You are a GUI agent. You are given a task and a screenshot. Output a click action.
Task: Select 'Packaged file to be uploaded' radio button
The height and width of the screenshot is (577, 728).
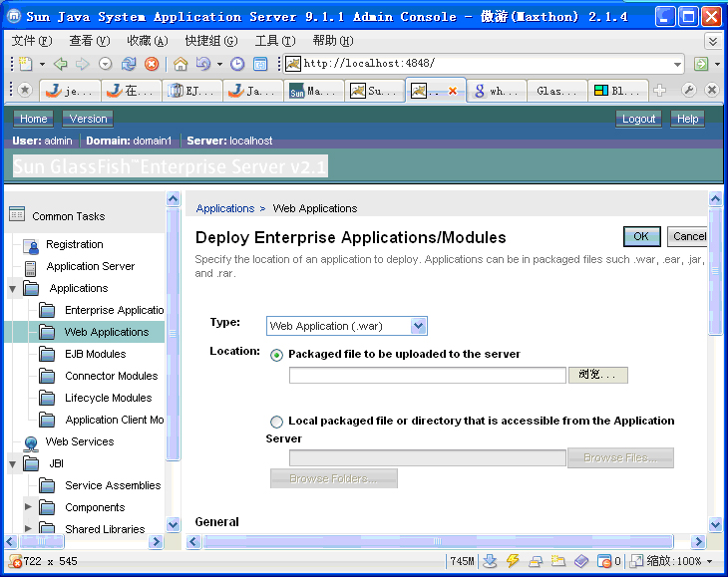[276, 355]
